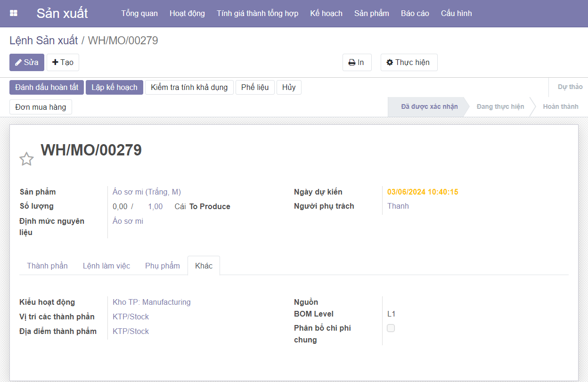The width and height of the screenshot is (588, 382).
Task: Toggle Phân bổ chi phí chung checkbox
Action: (391, 328)
